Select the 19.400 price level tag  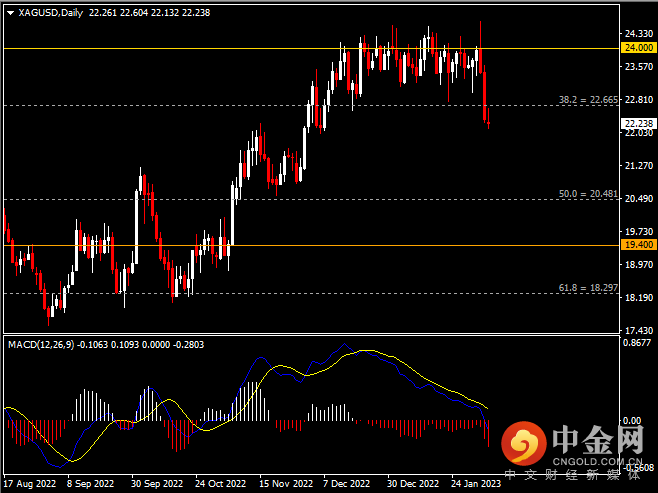638,244
